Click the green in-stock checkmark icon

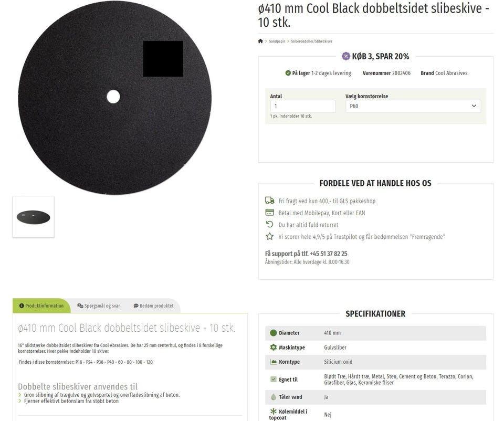coord(288,73)
